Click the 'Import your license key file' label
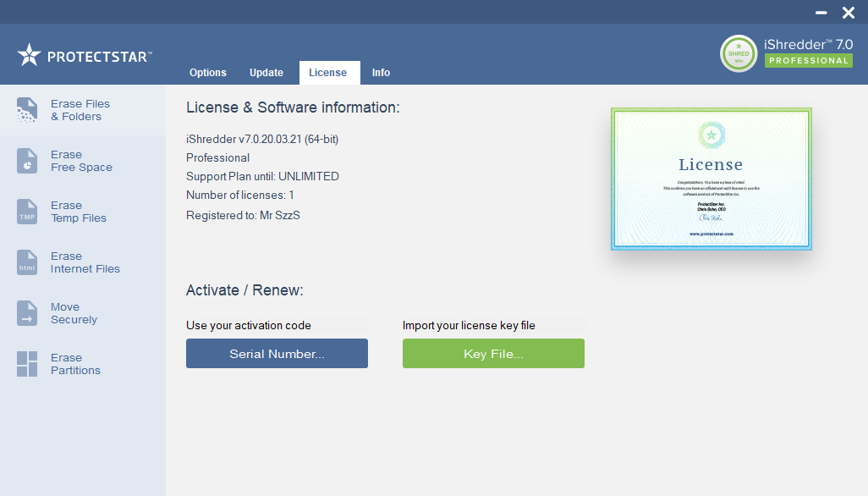 click(469, 326)
